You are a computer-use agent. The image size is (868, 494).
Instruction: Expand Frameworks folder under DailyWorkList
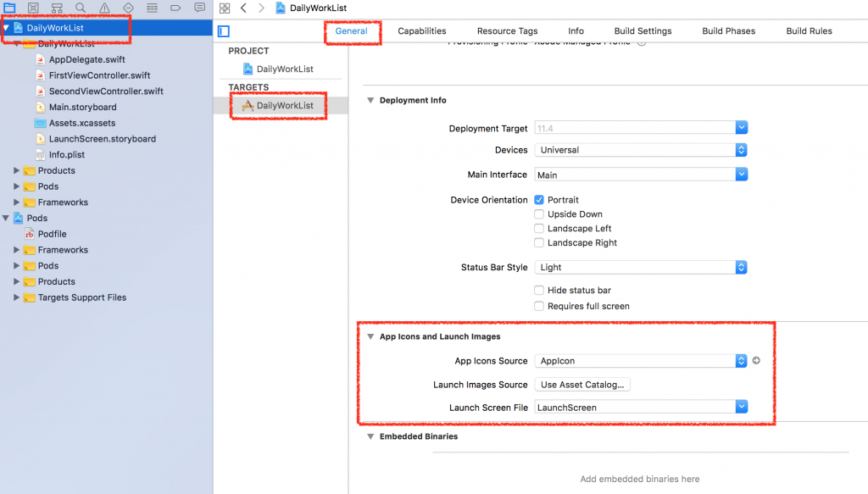tap(17, 203)
